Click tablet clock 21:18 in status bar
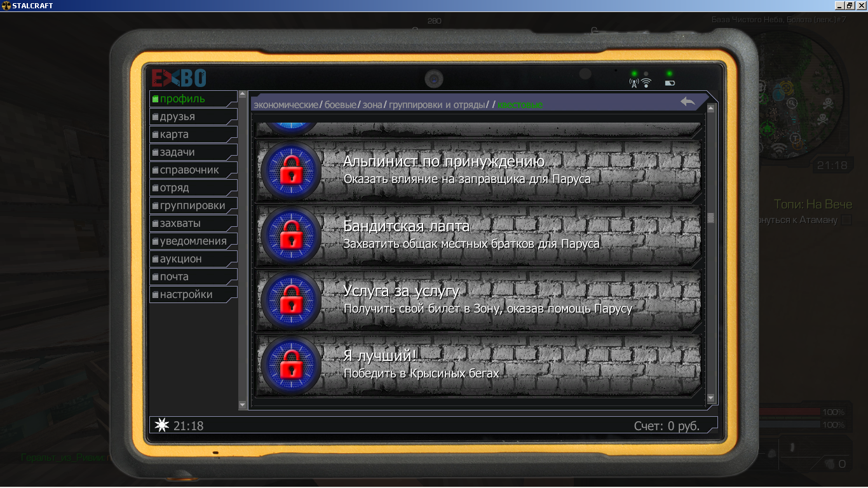Screen dimensions: 868x488 [188, 426]
